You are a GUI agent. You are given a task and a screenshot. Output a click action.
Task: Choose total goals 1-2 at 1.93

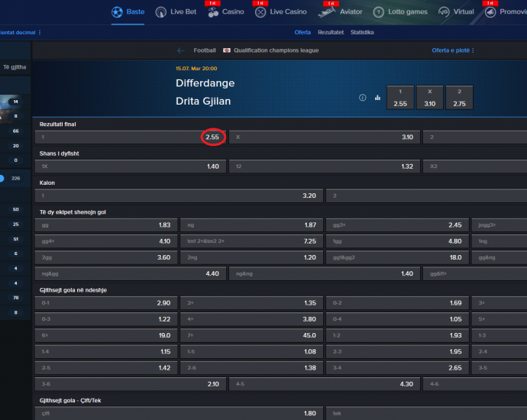pyautogui.click(x=397, y=335)
